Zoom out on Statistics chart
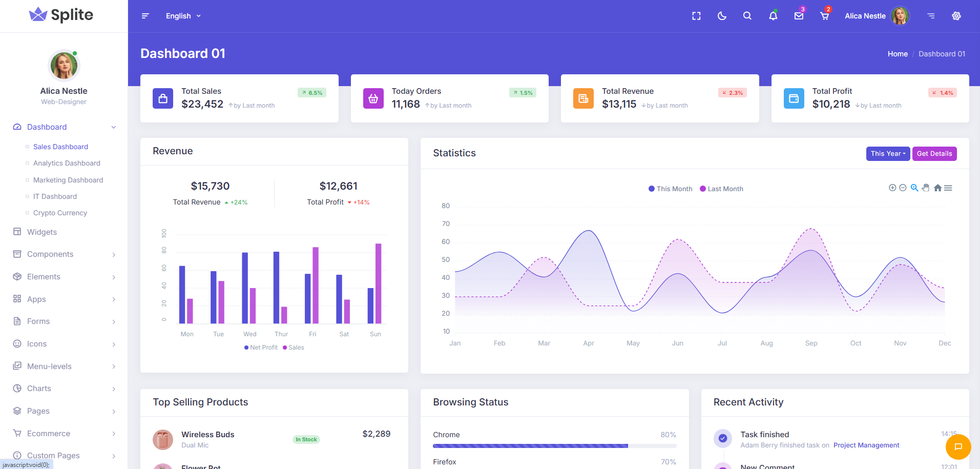Viewport: 980px width, 469px height. [x=903, y=188]
